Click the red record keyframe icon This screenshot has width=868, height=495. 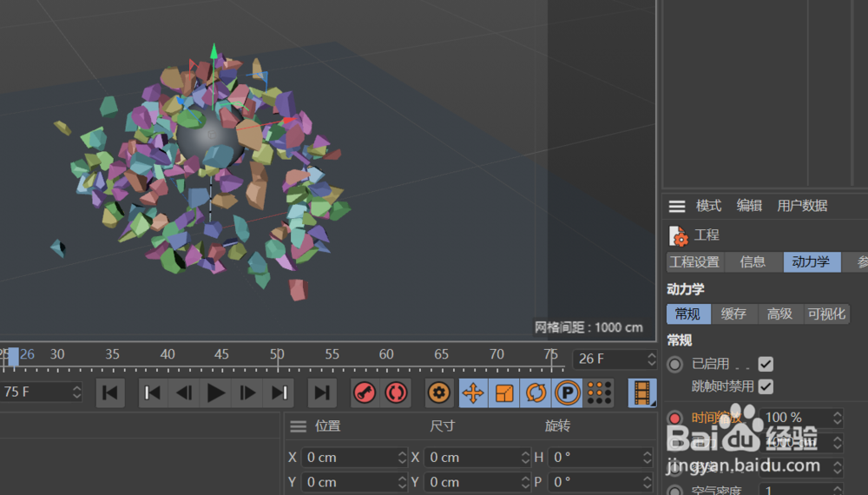point(365,393)
